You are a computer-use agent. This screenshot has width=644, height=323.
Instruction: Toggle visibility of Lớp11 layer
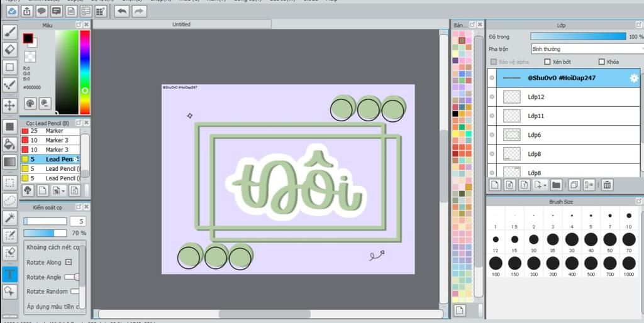pos(492,116)
